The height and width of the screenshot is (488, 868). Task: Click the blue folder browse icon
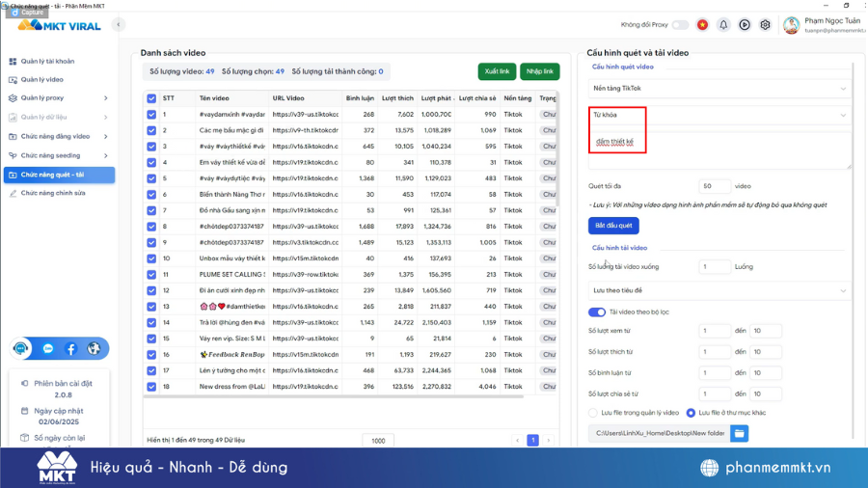click(x=739, y=433)
